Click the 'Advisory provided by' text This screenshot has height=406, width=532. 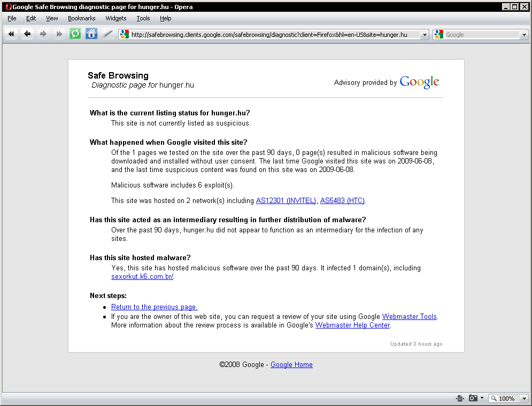[365, 83]
